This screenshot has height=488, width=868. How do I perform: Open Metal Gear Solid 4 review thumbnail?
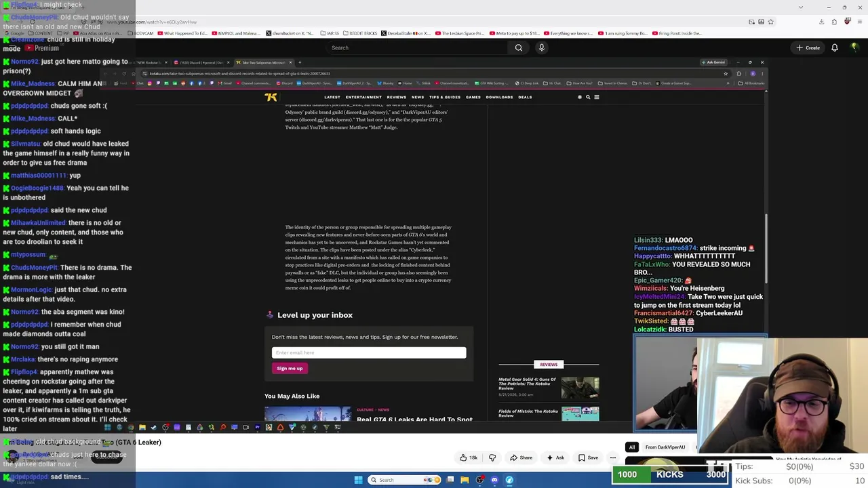pyautogui.click(x=580, y=388)
